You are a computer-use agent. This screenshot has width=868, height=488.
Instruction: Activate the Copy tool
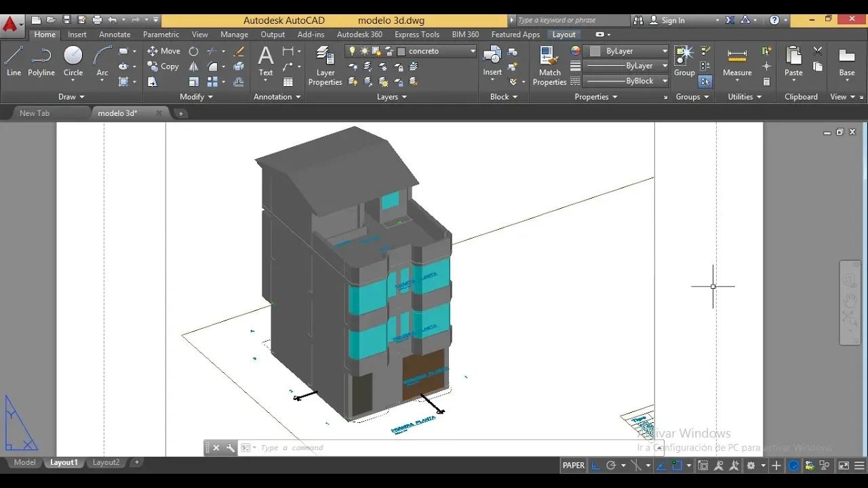click(x=163, y=66)
